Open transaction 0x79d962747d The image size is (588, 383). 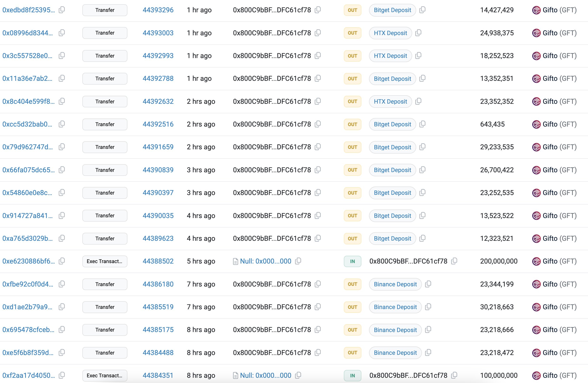28,147
